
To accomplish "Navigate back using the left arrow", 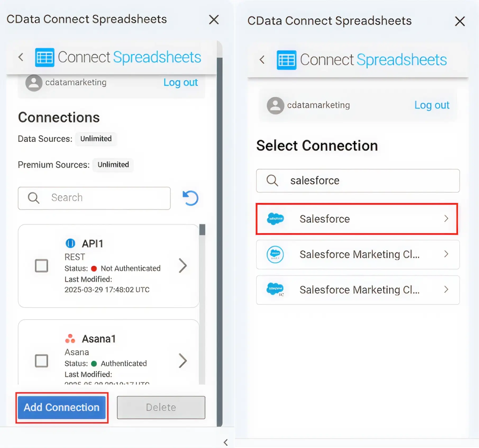I will coord(21,57).
